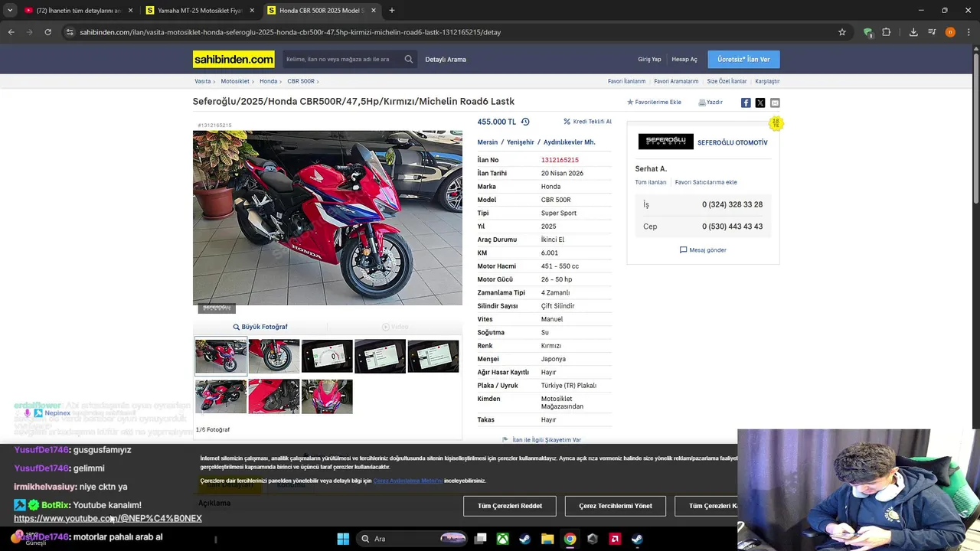This screenshot has height=551, width=980.
Task: Click Büyük Fotoğraf link
Action: 260,327
